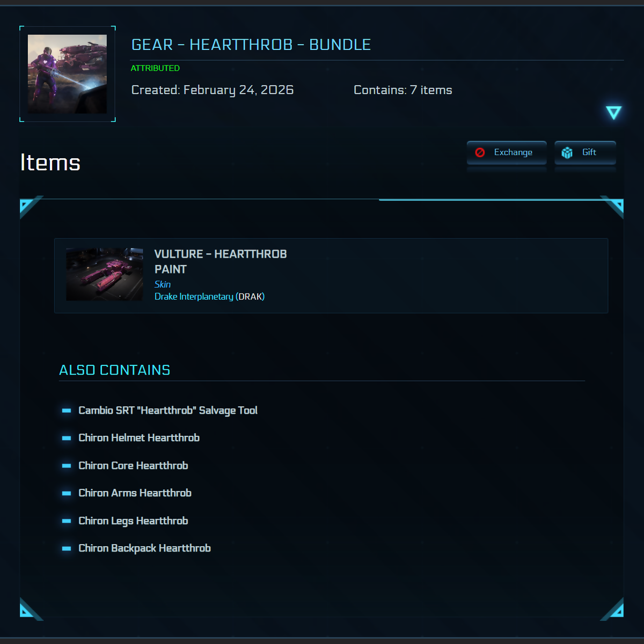Collapse the pledge details with the triangle arrow
The height and width of the screenshot is (644, 644).
coord(613,113)
